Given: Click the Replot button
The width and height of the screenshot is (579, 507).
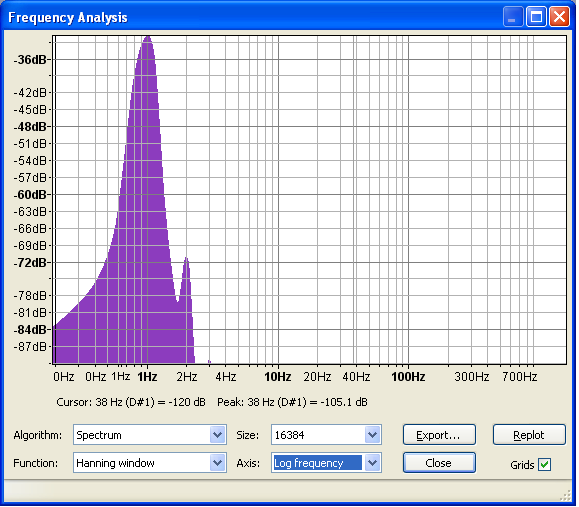Looking at the screenshot, I should 529,435.
